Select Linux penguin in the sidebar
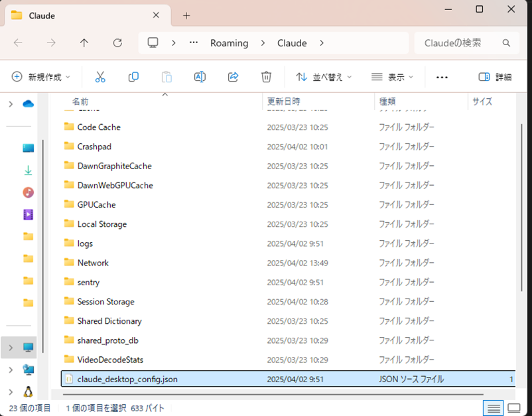This screenshot has height=416, width=532. tap(28, 392)
